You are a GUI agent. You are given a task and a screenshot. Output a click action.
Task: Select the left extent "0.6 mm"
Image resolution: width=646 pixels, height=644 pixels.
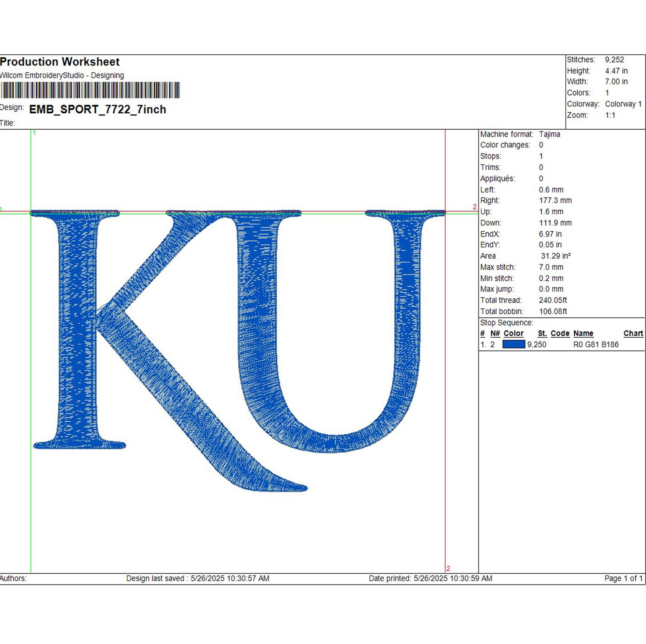(551, 190)
